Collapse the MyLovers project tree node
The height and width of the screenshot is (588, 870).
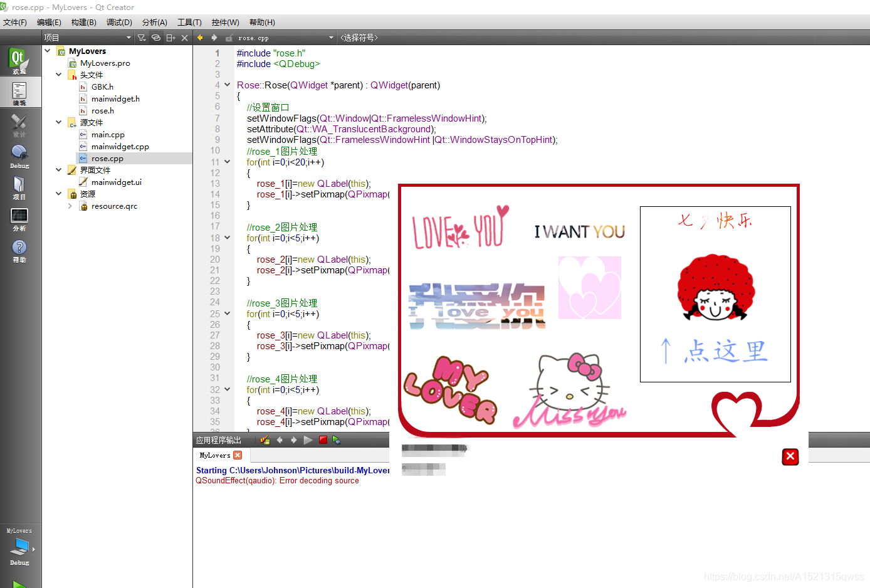48,51
